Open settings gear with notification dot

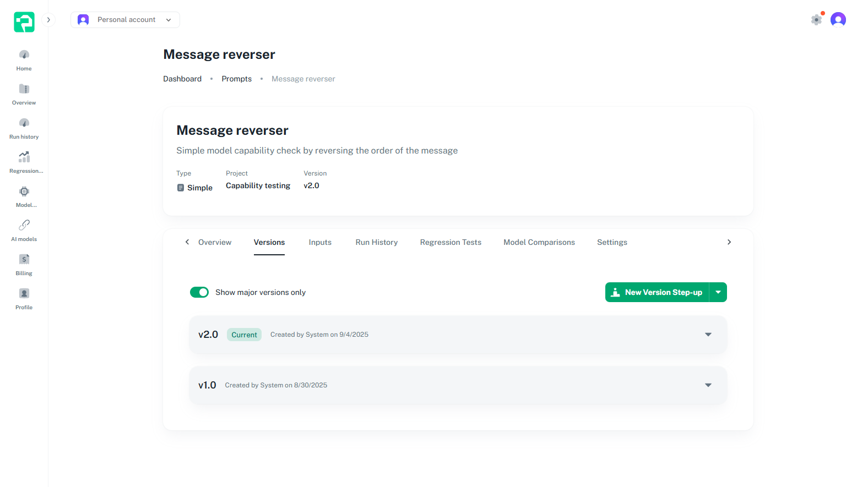(x=817, y=20)
